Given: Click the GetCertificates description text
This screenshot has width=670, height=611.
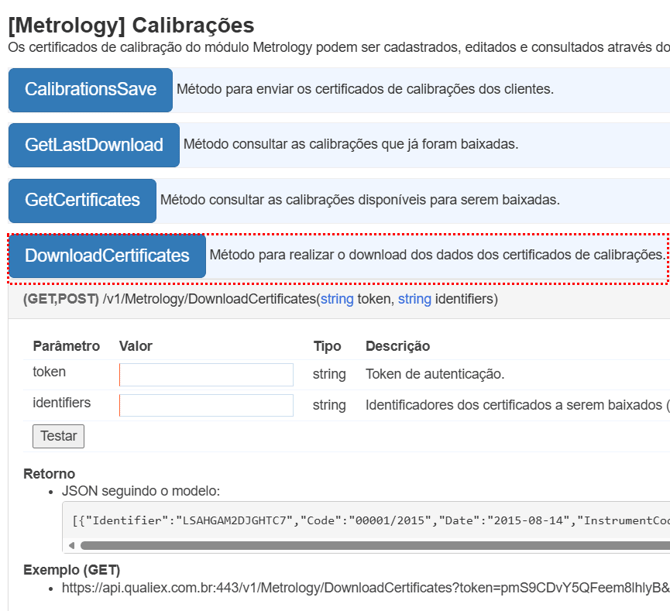Looking at the screenshot, I should coord(359,200).
